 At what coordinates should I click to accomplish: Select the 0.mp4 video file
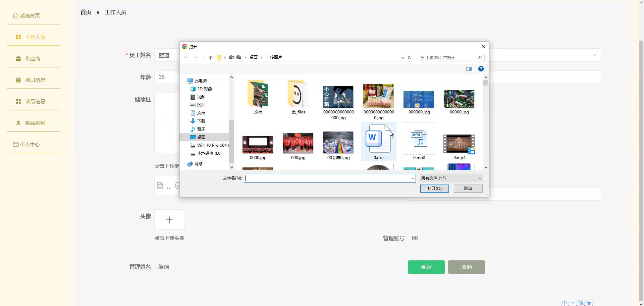click(459, 147)
